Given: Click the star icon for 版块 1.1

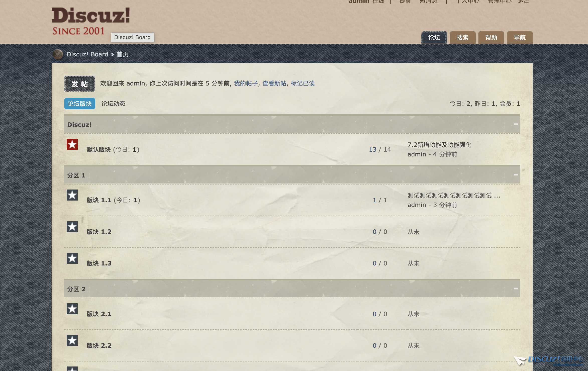Looking at the screenshot, I should (x=72, y=195).
